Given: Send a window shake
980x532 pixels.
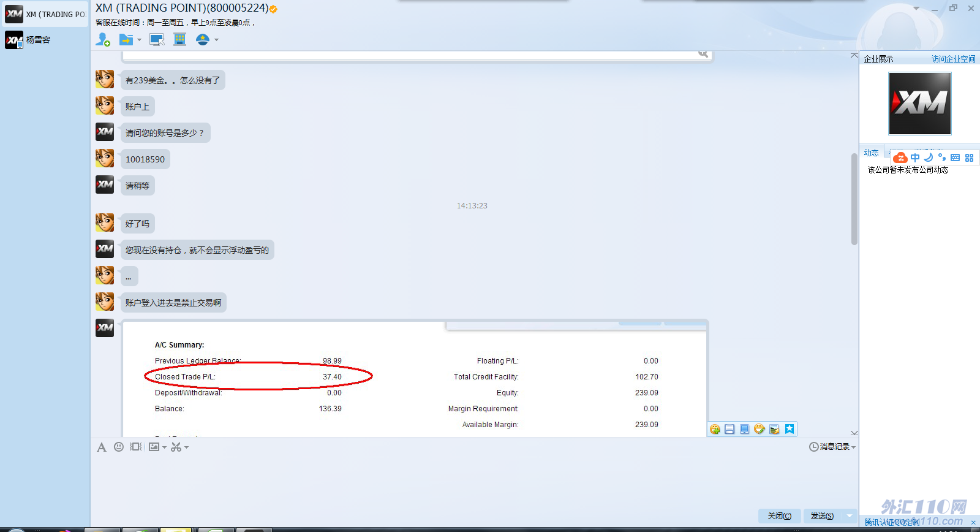Looking at the screenshot, I should tap(136, 447).
